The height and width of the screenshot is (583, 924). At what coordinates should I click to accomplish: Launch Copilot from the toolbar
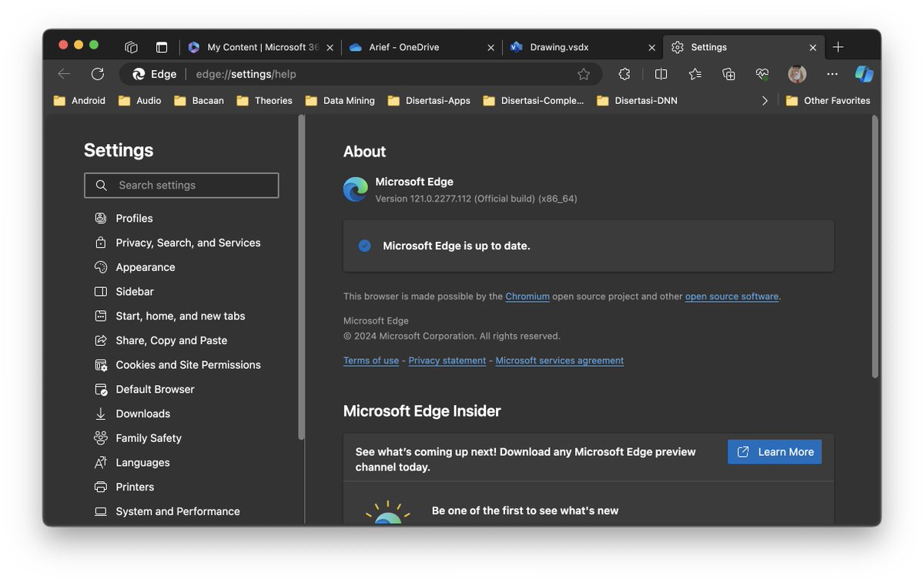[864, 74]
